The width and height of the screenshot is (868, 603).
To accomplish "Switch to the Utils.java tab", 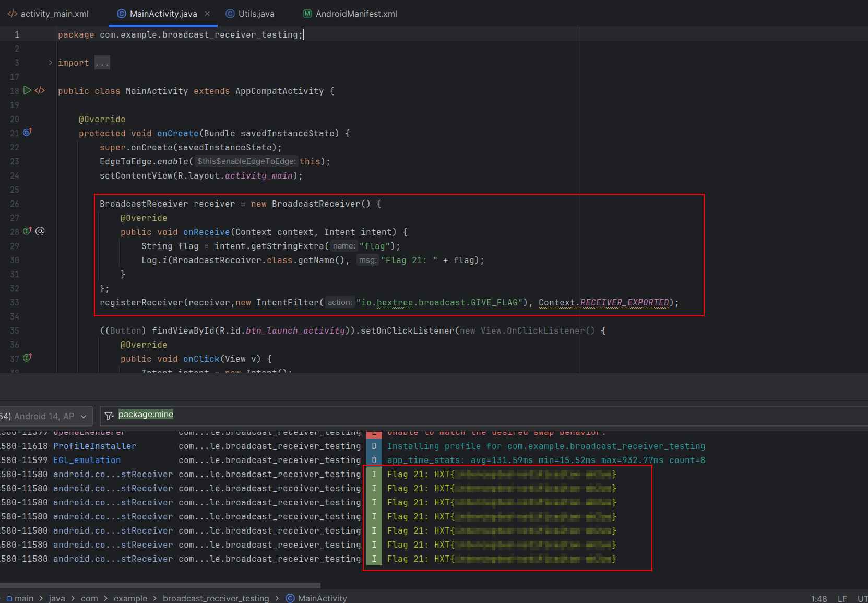I will (250, 14).
